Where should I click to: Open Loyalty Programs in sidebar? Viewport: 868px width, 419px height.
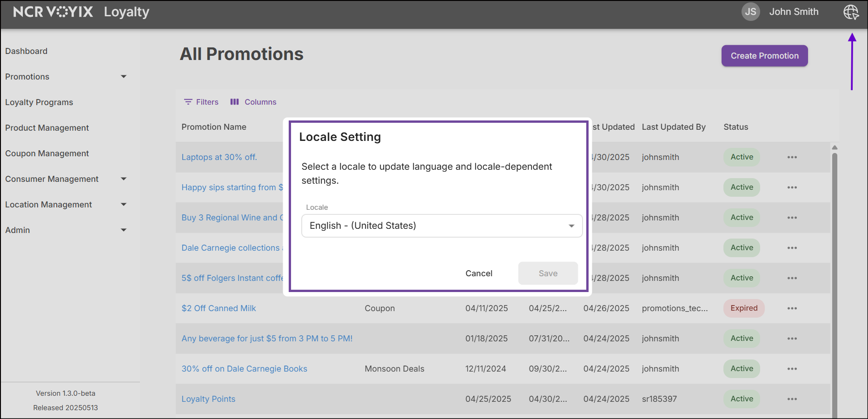[x=39, y=102]
